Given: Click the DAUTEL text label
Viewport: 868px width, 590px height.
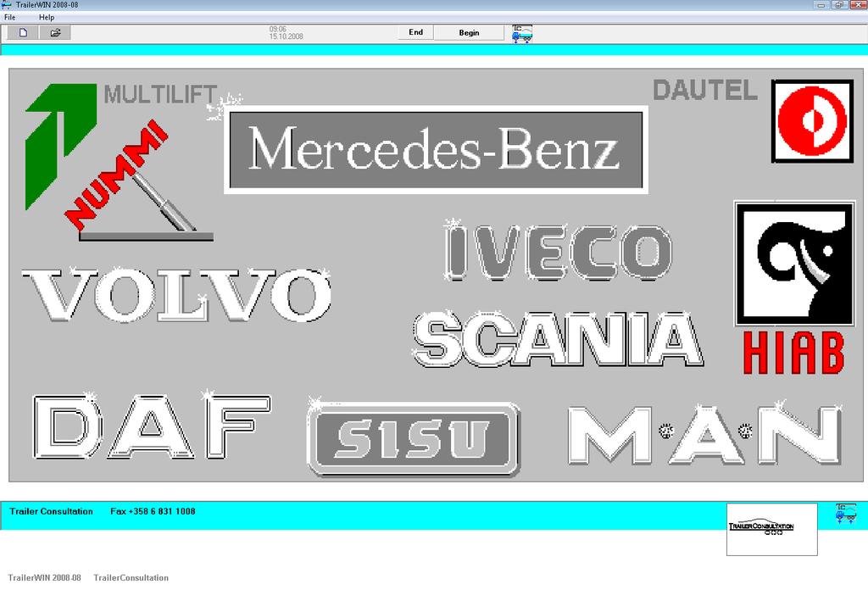Looking at the screenshot, I should [x=704, y=90].
